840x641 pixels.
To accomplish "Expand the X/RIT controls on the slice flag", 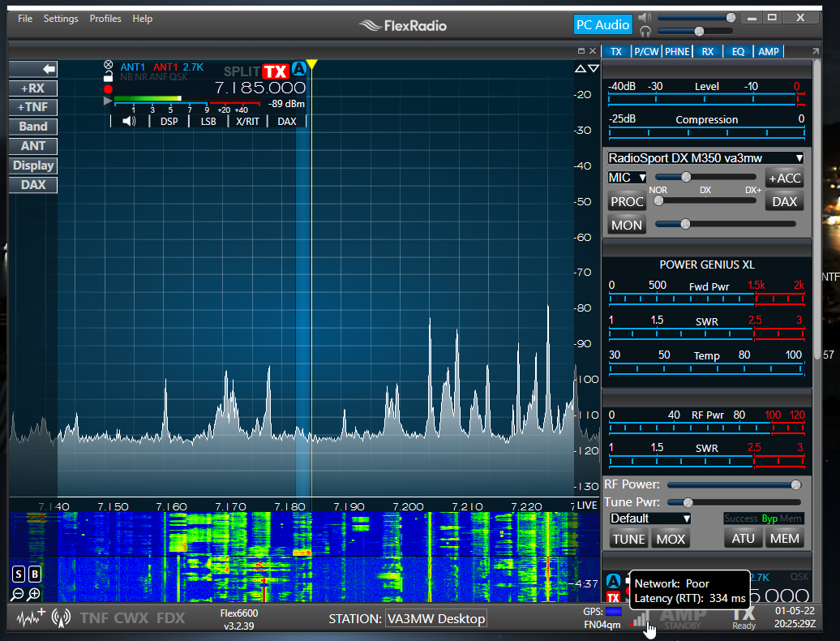I will tap(247, 121).
